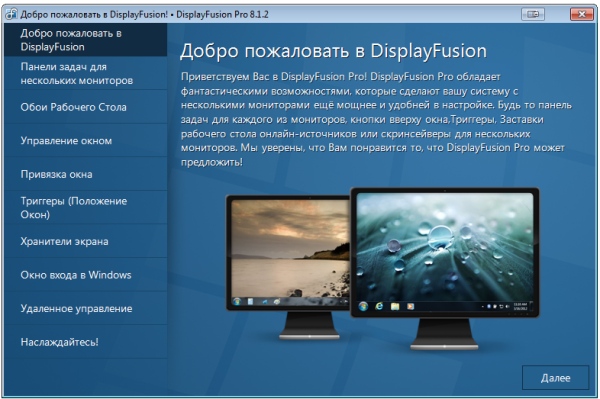Click the DisplayFusion app icon in title bar
The image size is (600, 399).
(x=11, y=14)
